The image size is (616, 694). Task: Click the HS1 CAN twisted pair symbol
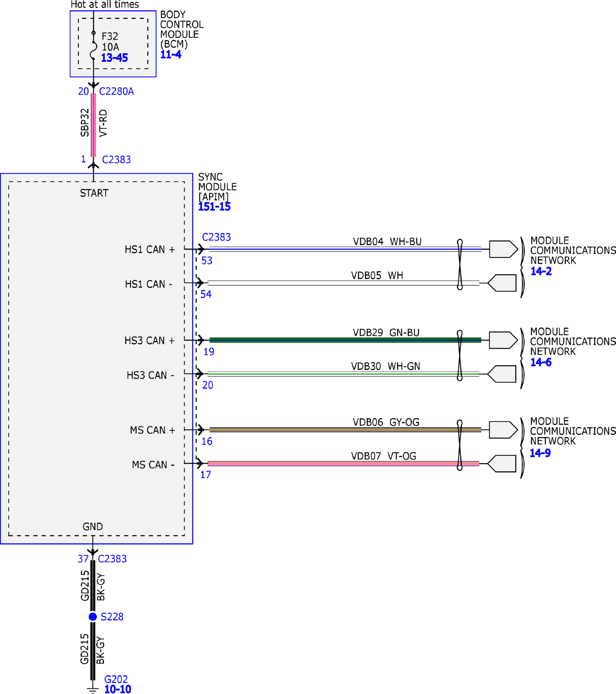tap(460, 264)
